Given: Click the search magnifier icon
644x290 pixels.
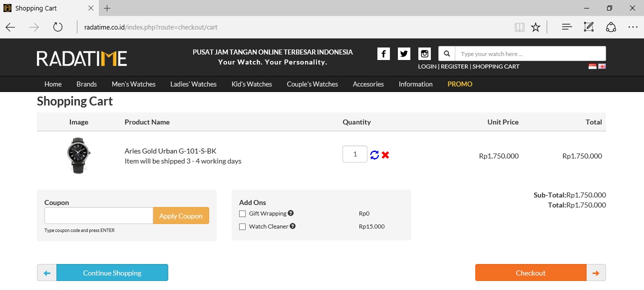Looking at the screenshot, I should [x=447, y=53].
